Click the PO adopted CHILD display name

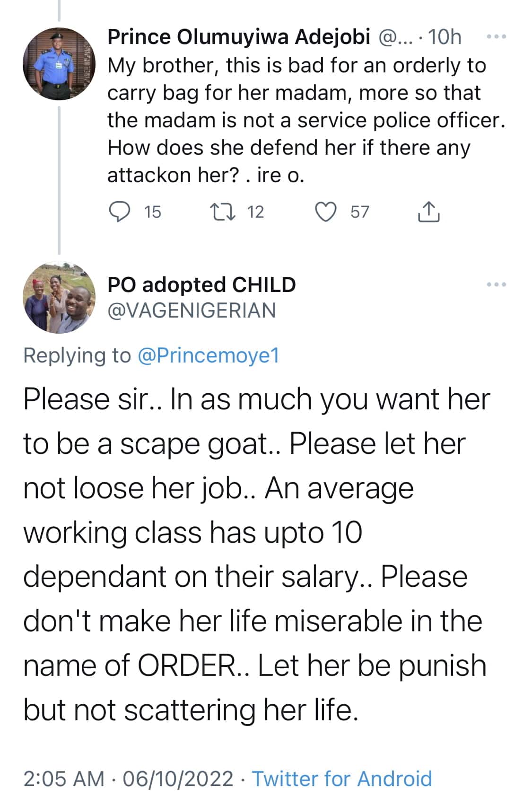201,285
